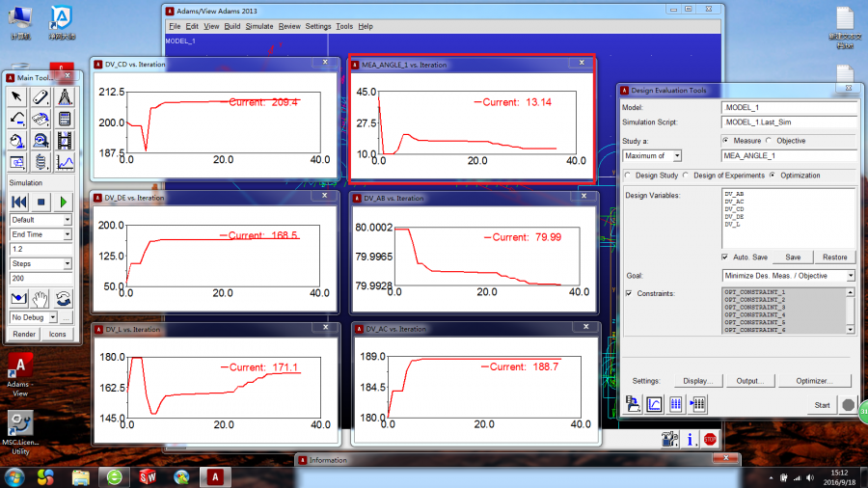Choose Design of Experiments radio option
This screenshot has width=868, height=488.
click(x=686, y=176)
